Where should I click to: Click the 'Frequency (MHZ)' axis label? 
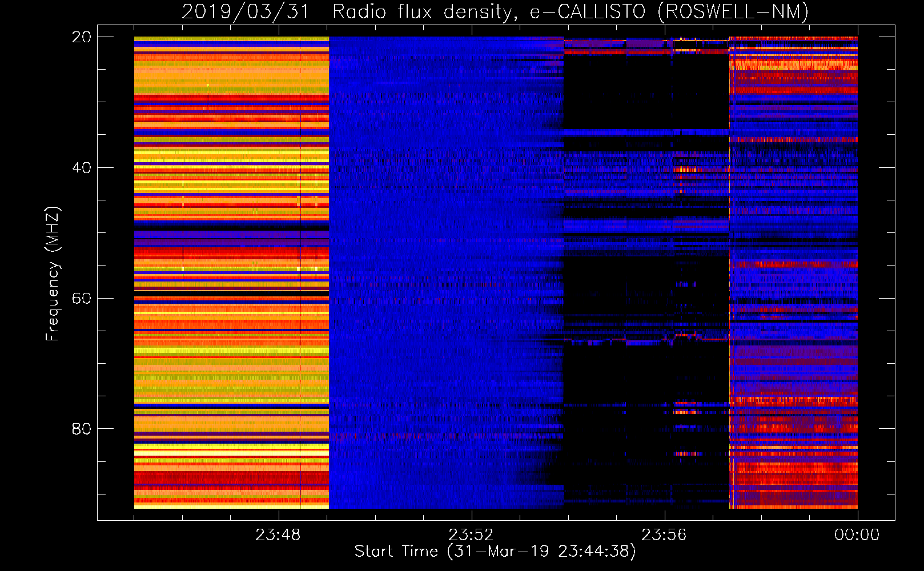pos(53,274)
